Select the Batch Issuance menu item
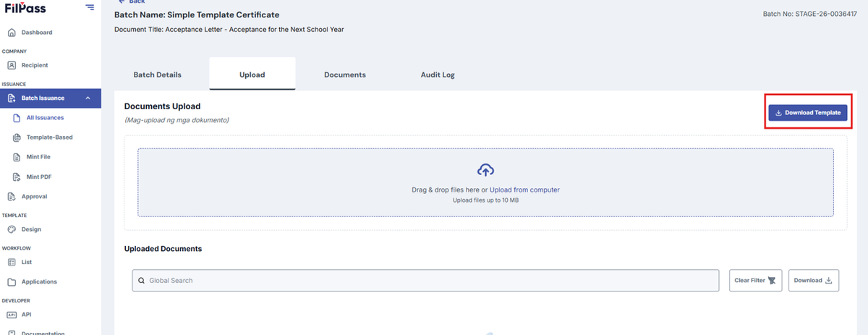This screenshot has height=335, width=868. tap(51, 98)
